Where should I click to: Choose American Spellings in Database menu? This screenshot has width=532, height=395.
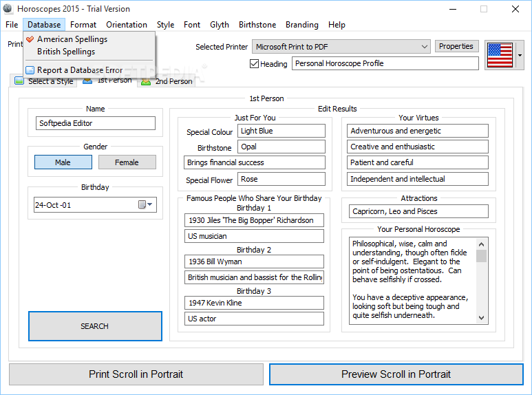tap(89, 39)
